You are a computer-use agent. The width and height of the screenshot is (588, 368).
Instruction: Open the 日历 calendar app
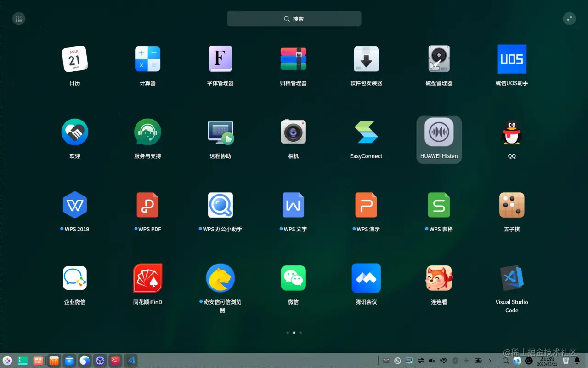click(74, 59)
